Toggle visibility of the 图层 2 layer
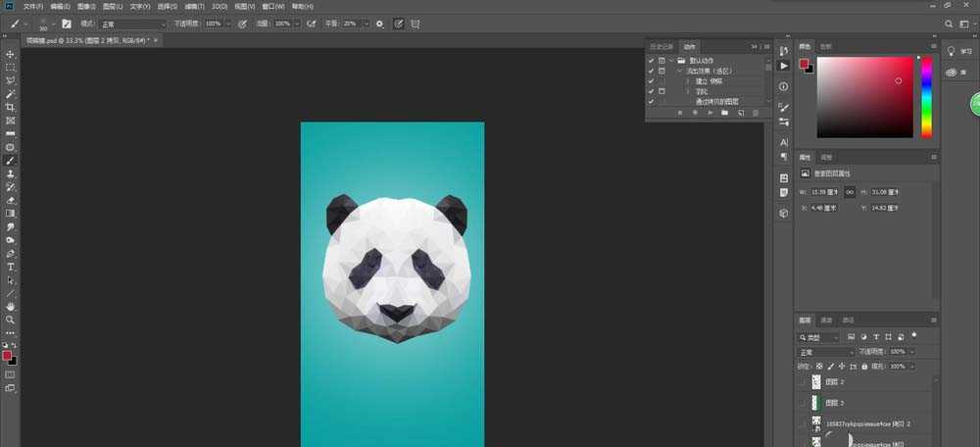 803,382
